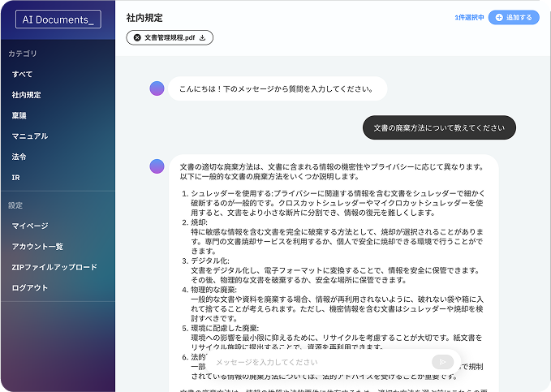The image size is (551, 392).
Task: Click the send message arrow button
Action: (x=441, y=362)
